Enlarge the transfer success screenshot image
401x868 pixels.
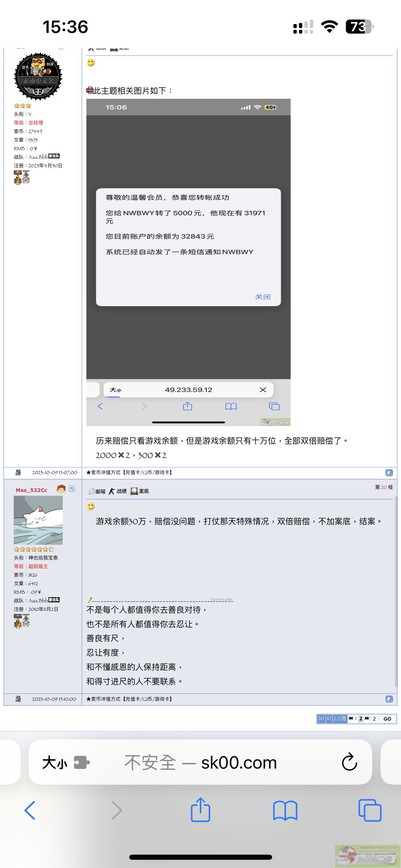pyautogui.click(x=189, y=262)
